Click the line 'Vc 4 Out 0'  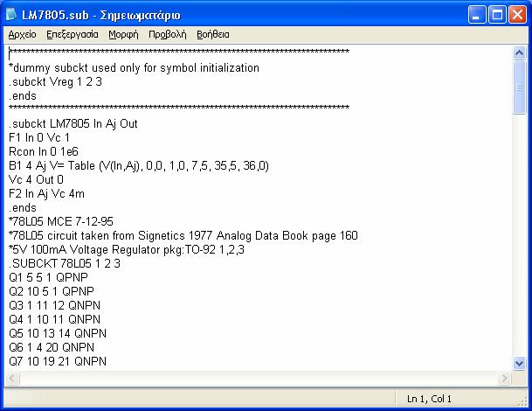(x=36, y=179)
